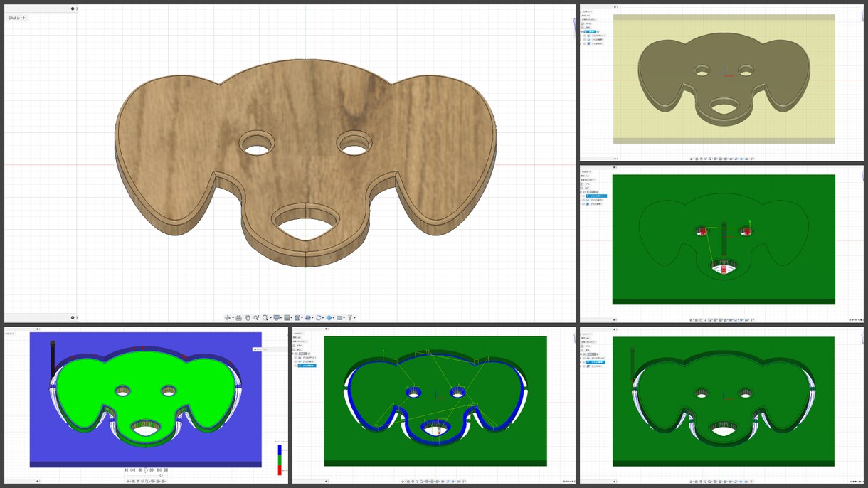868x488 pixels.
Task: Toggle the eye icon of the first operation under the setup, top-right window
Action: (x=586, y=36)
